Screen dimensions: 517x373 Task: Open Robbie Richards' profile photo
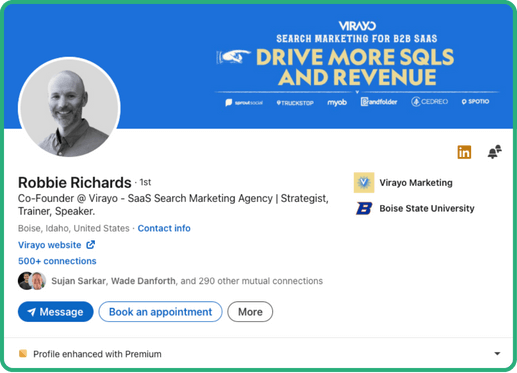(x=69, y=107)
